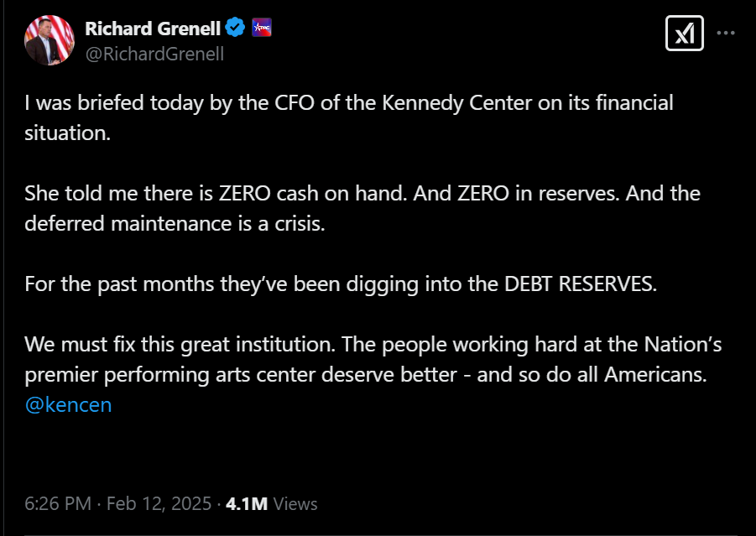This screenshot has height=536, width=756.
Task: Click the blue verified checkmark badge
Action: click(236, 29)
